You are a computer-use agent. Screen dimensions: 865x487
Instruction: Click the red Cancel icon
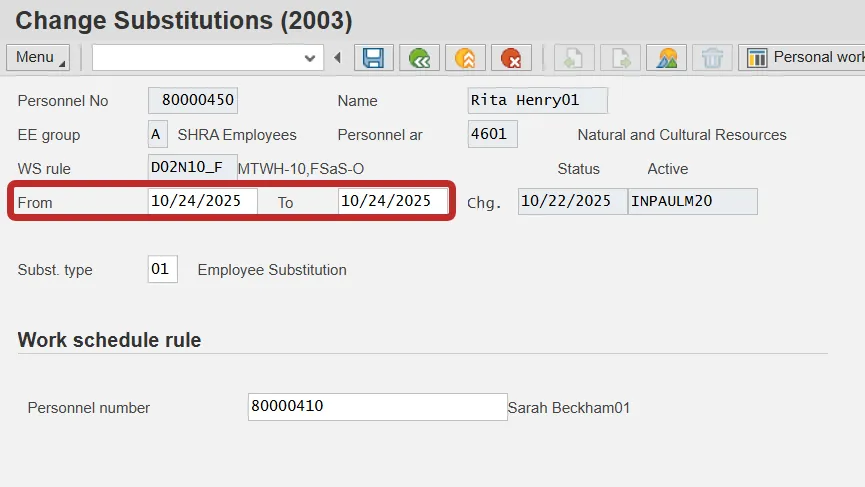[x=511, y=58]
